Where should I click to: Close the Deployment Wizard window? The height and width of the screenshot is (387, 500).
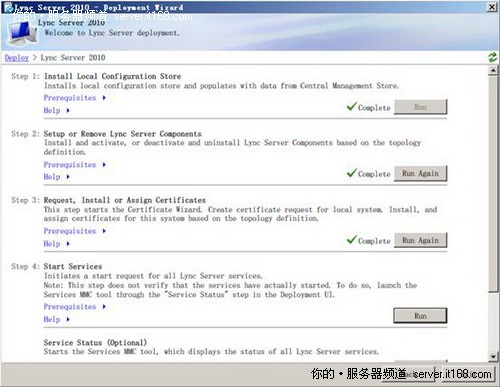492,7
